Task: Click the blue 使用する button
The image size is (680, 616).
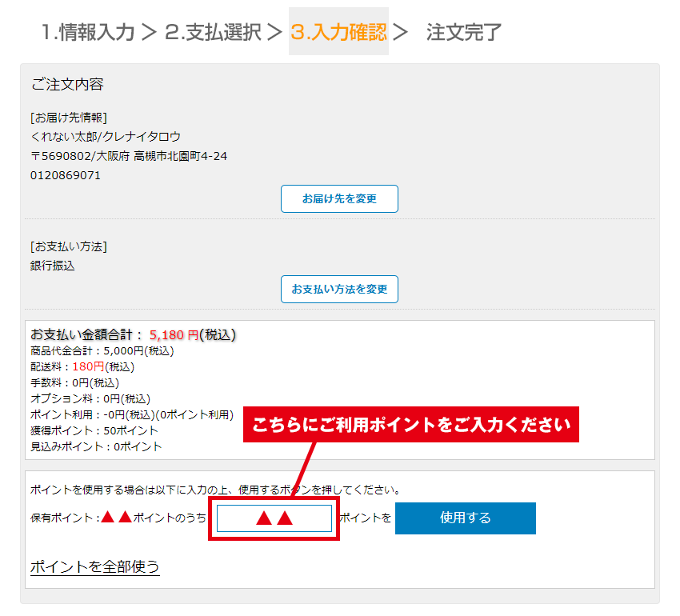Action: 466,518
